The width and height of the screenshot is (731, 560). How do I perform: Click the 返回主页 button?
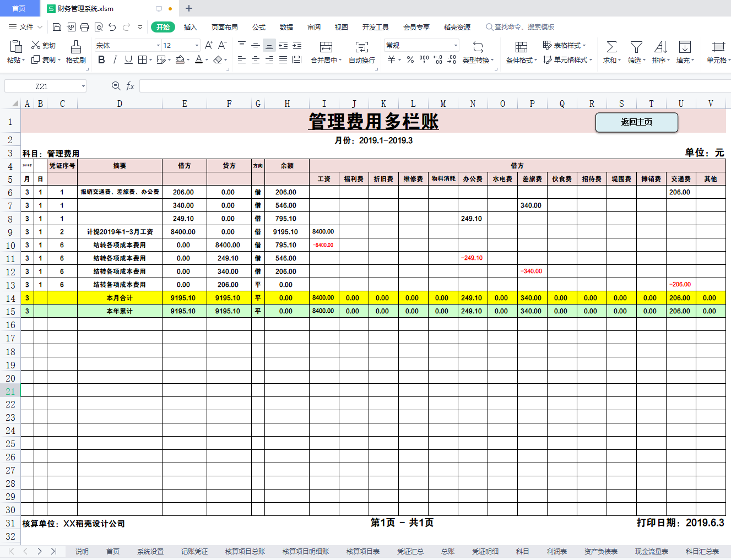coord(636,122)
